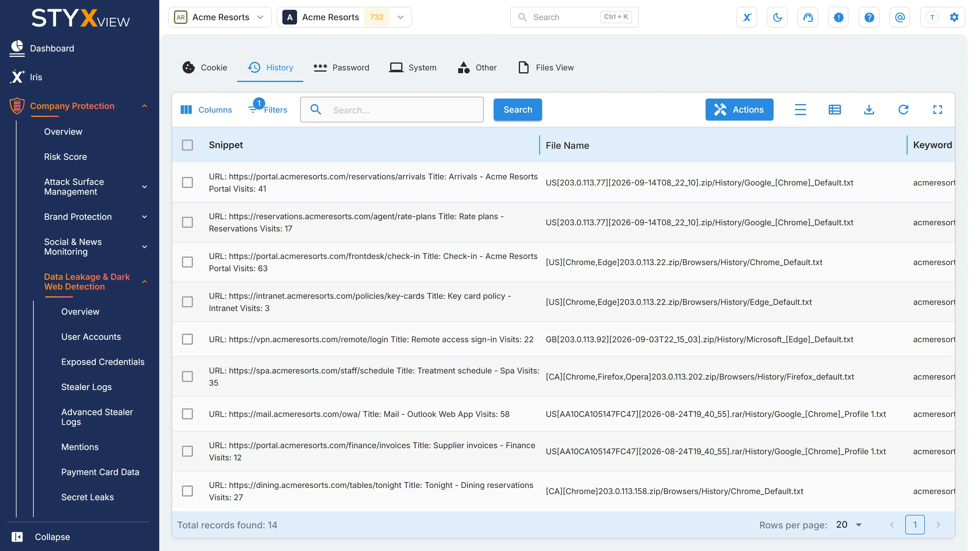Open Risk Score link
The width and height of the screenshot is (980, 551).
click(66, 157)
